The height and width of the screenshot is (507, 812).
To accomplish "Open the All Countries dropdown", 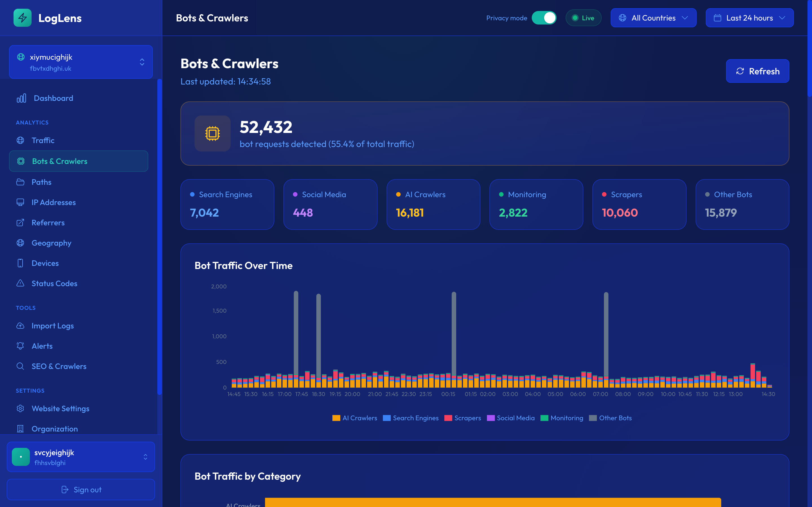I will [x=653, y=18].
